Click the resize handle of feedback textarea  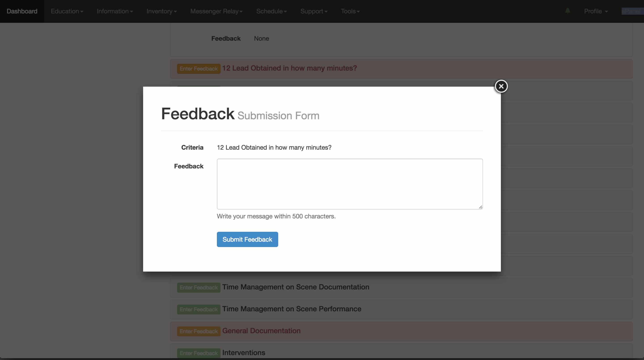481,207
